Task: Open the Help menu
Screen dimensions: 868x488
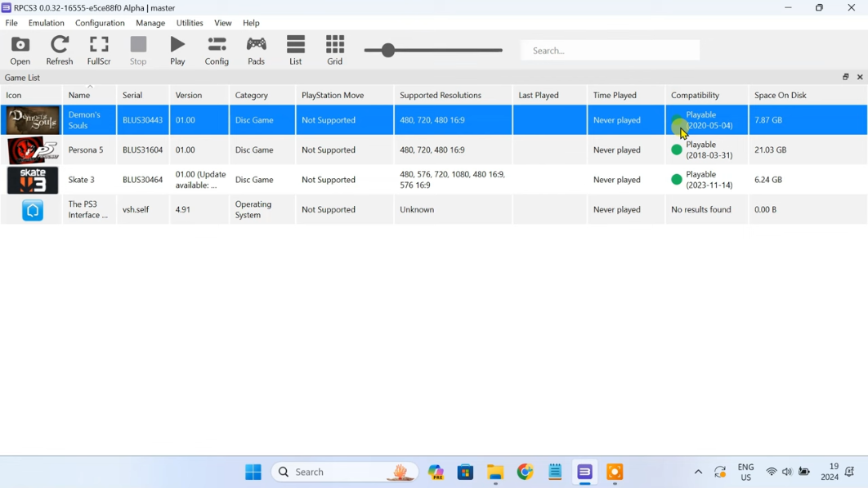Action: pyautogui.click(x=251, y=23)
